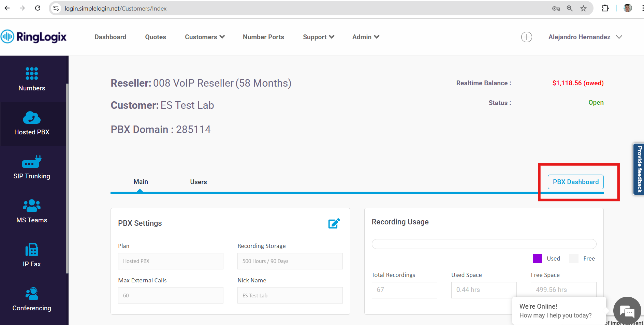This screenshot has height=325, width=644.
Task: Open the Numbers sidebar section
Action: (x=32, y=79)
